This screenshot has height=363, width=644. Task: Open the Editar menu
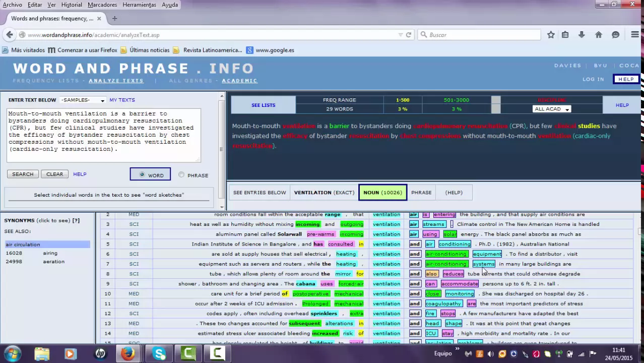click(35, 5)
